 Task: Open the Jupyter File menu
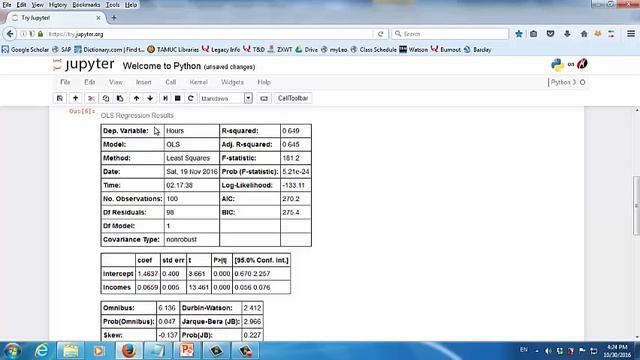[65, 82]
